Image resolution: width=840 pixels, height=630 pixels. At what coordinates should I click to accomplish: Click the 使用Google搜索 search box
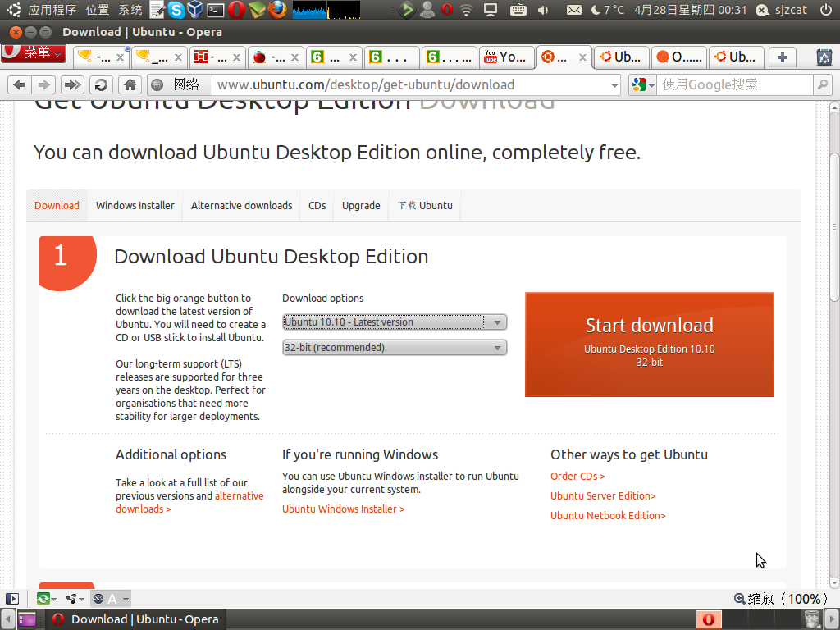coord(735,84)
